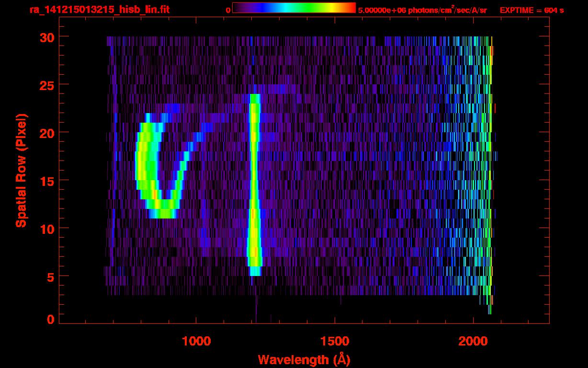Click the 2000 wavelength tick label
Screen dimensions: 588x368
(473, 341)
